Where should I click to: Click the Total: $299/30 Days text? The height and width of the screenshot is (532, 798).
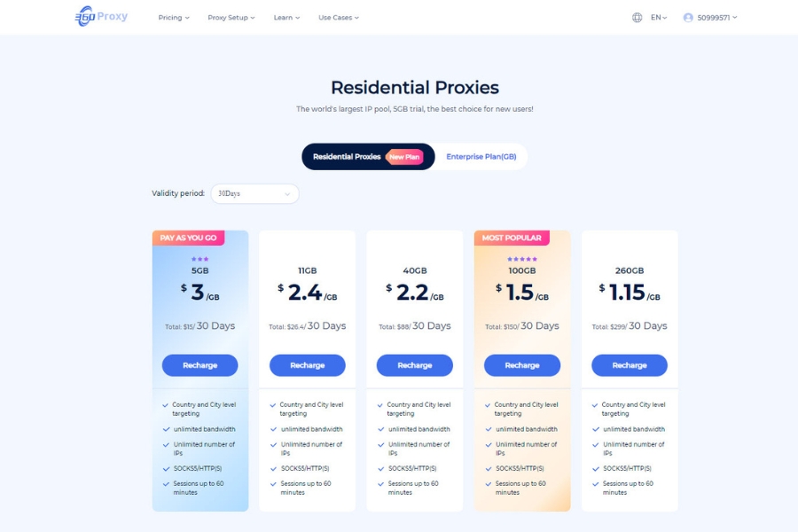[630, 325]
